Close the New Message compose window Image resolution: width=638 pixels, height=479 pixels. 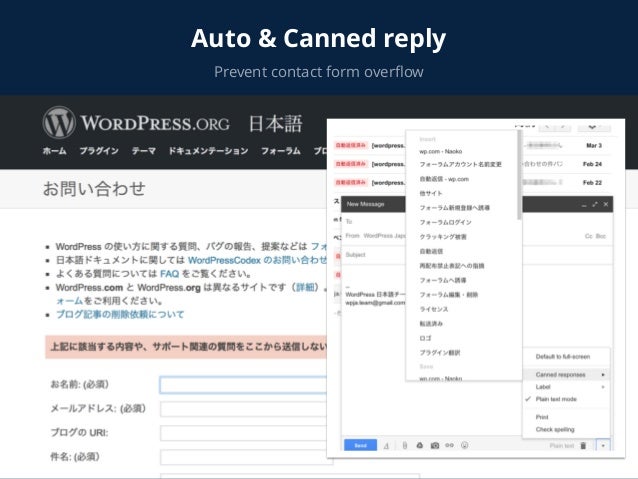point(606,204)
